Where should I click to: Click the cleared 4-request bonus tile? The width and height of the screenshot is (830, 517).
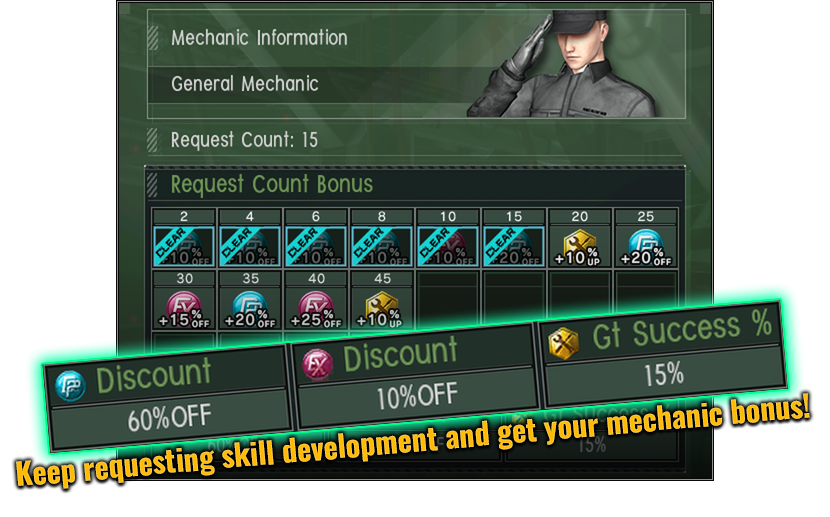point(249,247)
